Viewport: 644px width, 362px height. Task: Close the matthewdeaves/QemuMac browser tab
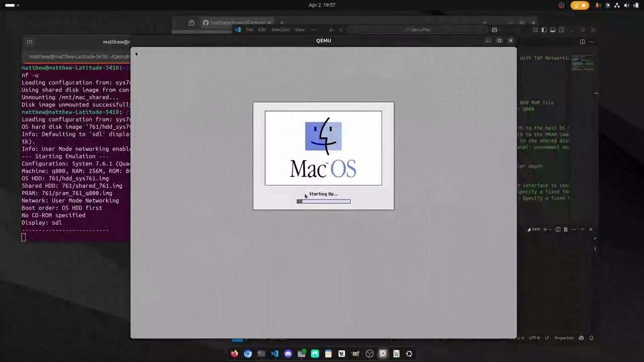pyautogui.click(x=269, y=23)
